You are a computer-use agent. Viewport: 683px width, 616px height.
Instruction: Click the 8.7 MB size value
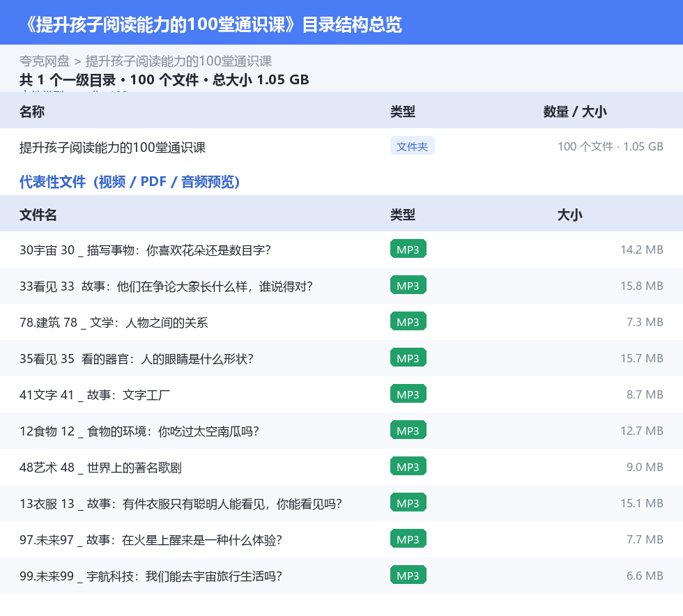(x=645, y=394)
